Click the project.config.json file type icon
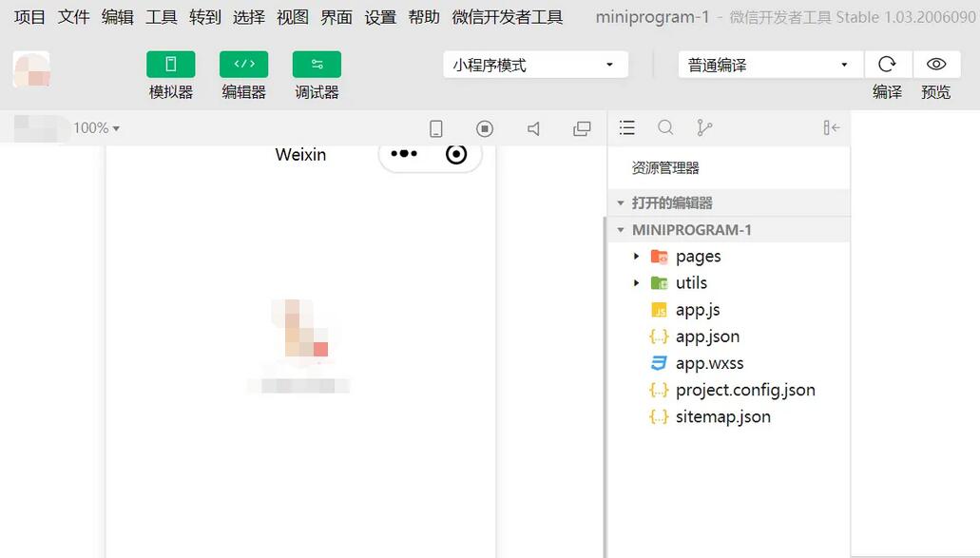 [x=659, y=391]
